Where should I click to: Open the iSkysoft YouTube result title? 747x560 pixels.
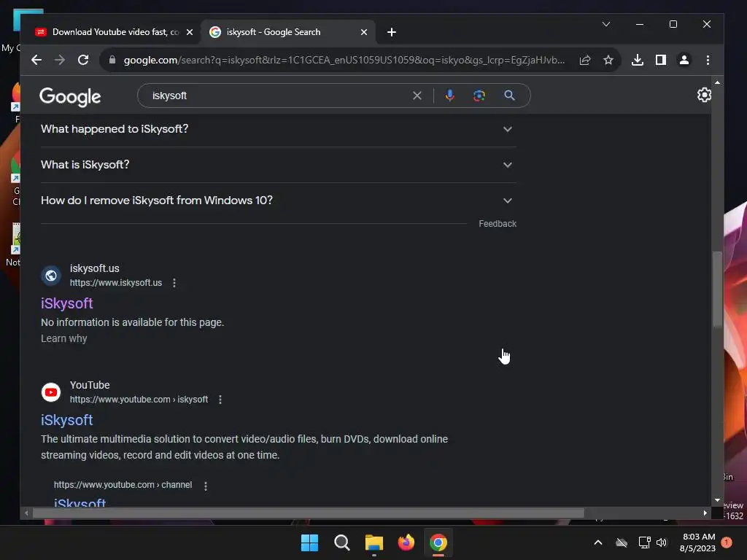click(66, 420)
